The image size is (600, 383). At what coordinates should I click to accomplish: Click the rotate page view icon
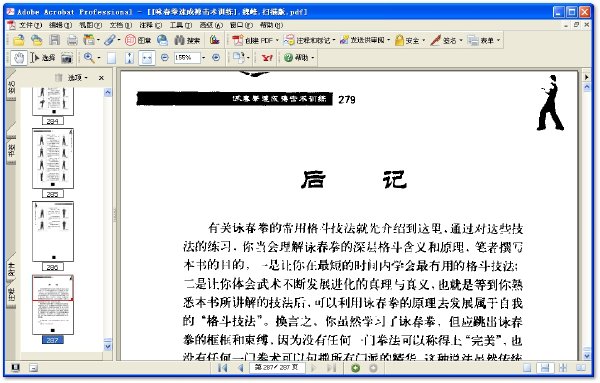[x=238, y=58]
